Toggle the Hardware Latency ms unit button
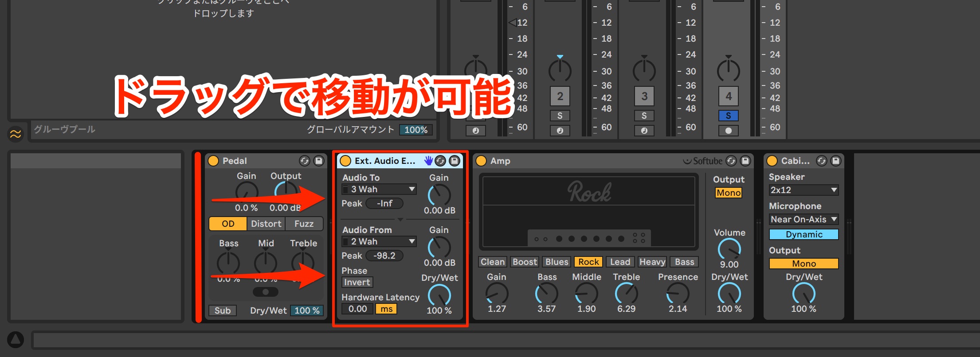The width and height of the screenshot is (980, 357). [386, 309]
